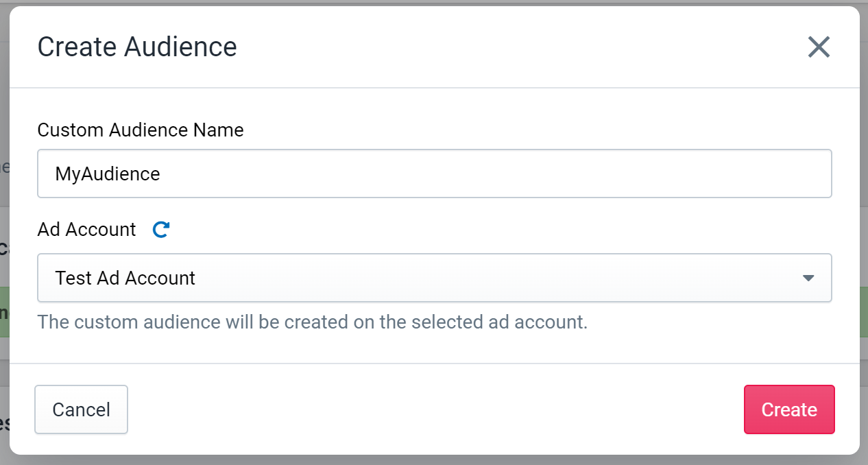Click the Ad Account label text
Viewport: 868px width, 465px height.
(x=87, y=229)
